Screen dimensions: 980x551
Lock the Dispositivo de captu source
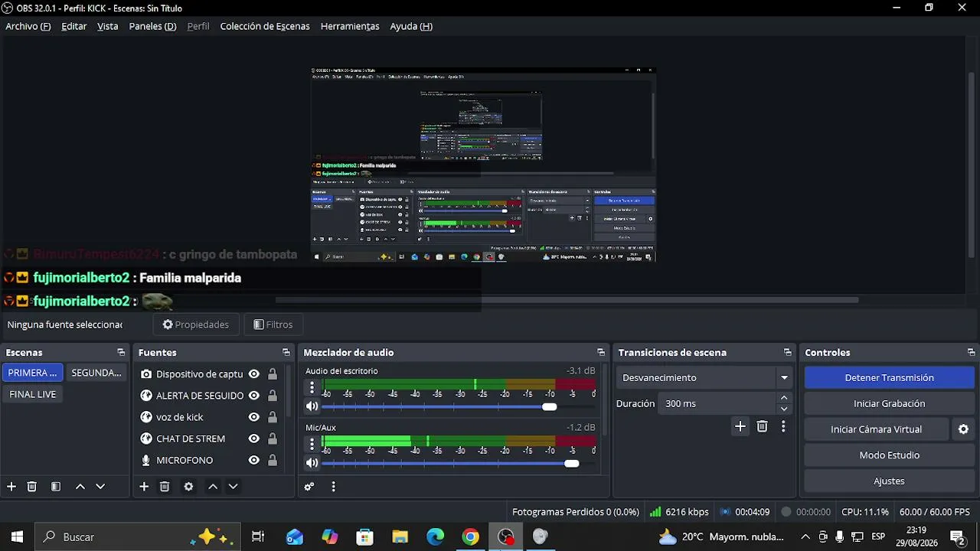273,374
